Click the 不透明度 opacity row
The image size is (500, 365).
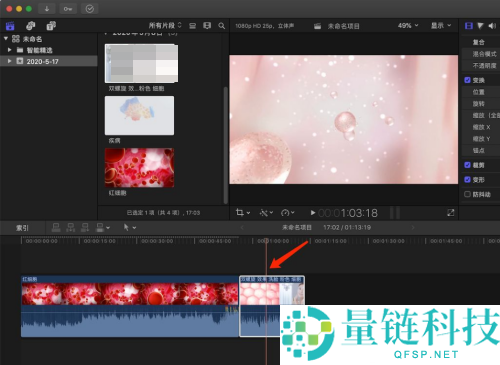481,65
